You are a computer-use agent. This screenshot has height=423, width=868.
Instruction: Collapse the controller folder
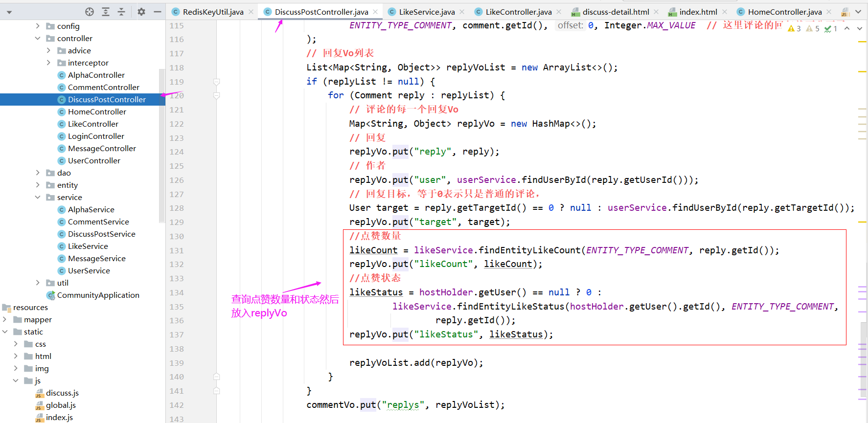pos(38,38)
